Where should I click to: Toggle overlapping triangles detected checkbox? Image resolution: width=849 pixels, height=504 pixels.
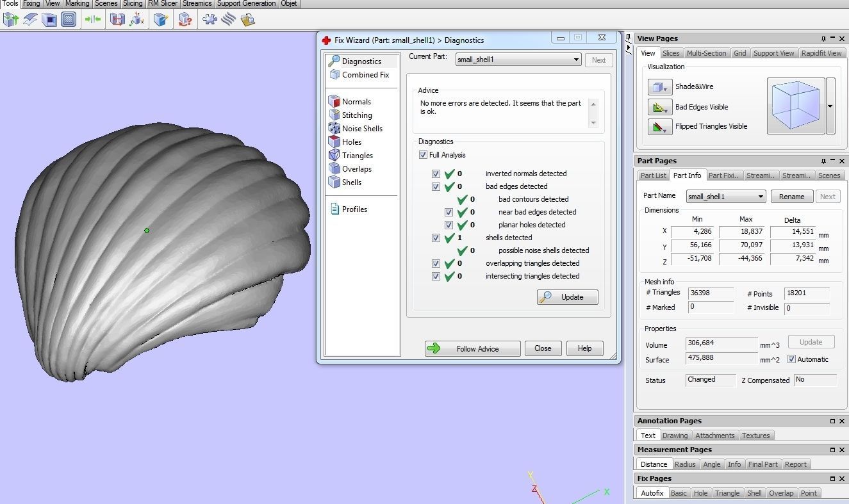436,263
